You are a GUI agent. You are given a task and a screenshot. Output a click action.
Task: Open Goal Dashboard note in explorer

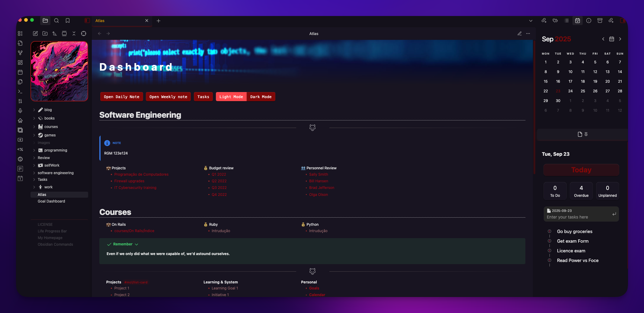click(x=51, y=201)
